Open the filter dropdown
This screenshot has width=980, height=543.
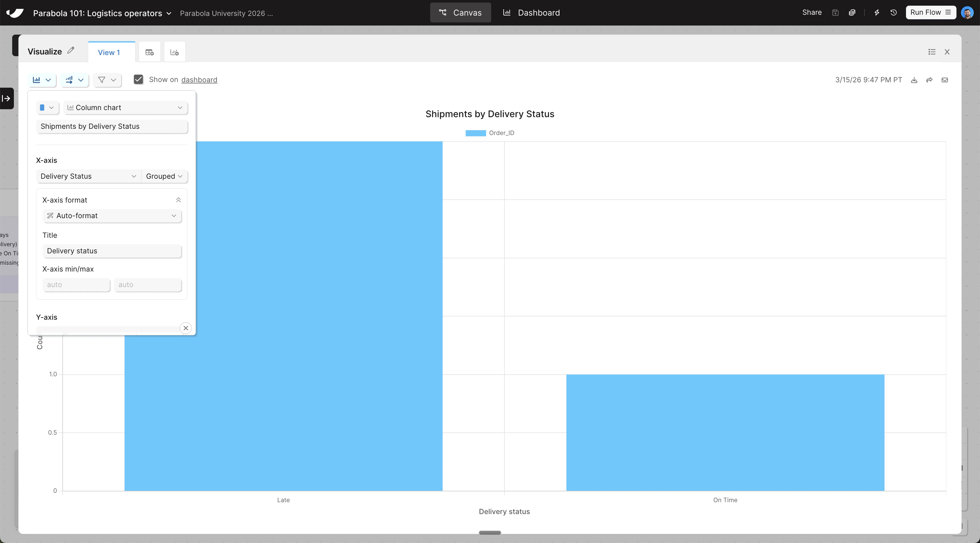tap(107, 80)
